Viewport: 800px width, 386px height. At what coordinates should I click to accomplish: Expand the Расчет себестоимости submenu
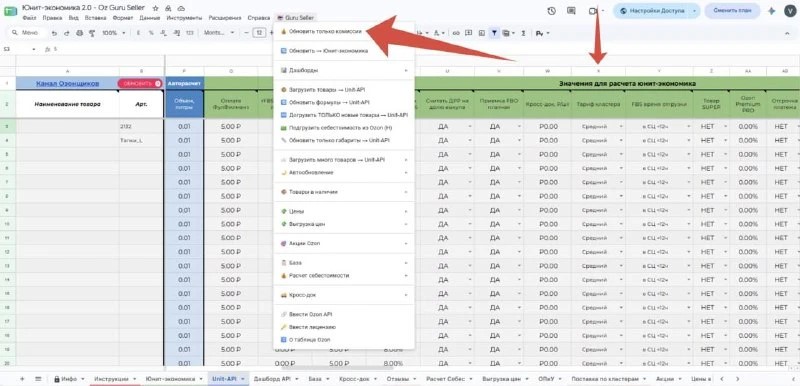point(344,275)
